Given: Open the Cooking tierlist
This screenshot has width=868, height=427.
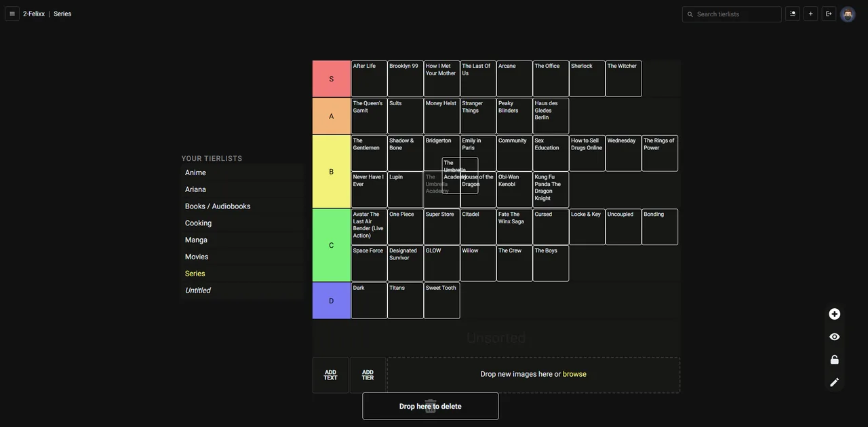Looking at the screenshot, I should 243,223.
